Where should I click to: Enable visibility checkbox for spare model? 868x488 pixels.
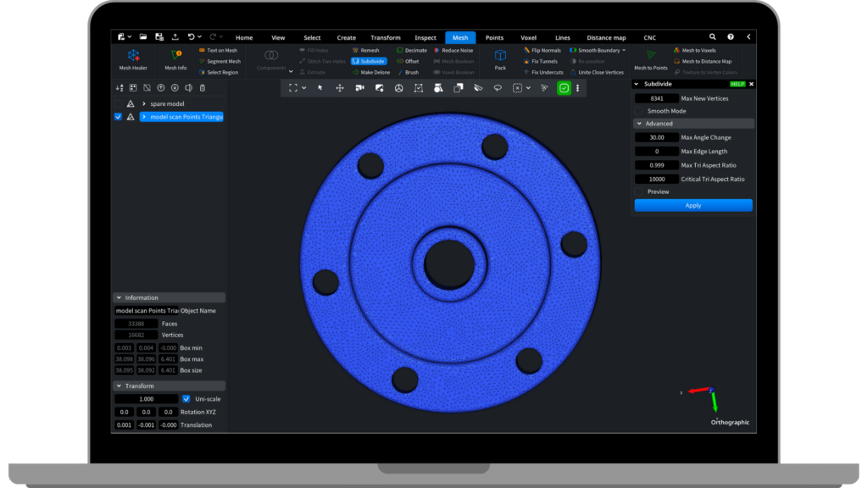pyautogui.click(x=118, y=103)
